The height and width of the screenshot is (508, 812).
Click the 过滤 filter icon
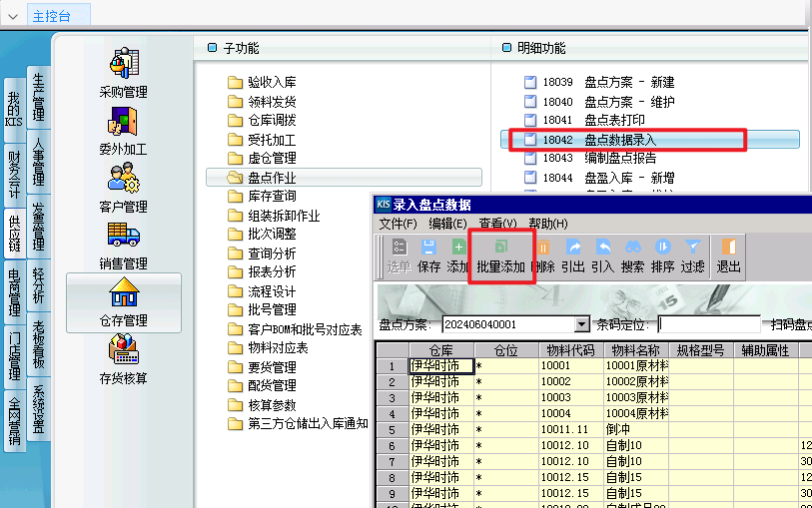click(692, 248)
